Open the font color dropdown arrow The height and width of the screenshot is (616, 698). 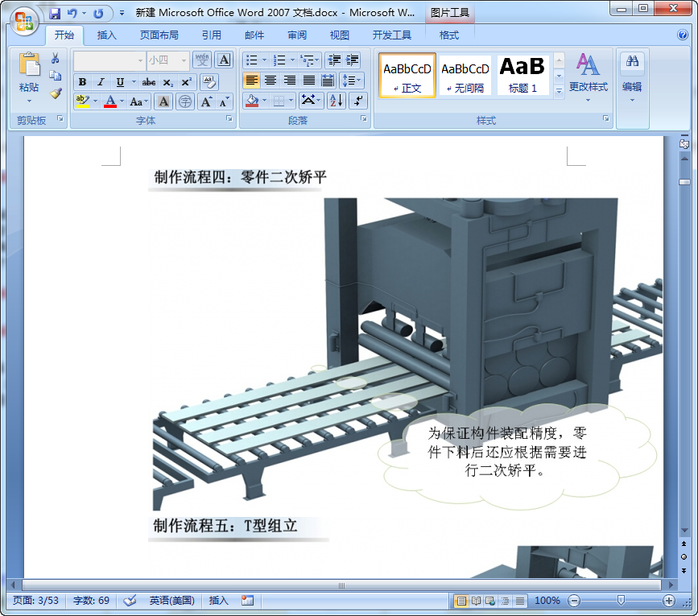pyautogui.click(x=122, y=101)
